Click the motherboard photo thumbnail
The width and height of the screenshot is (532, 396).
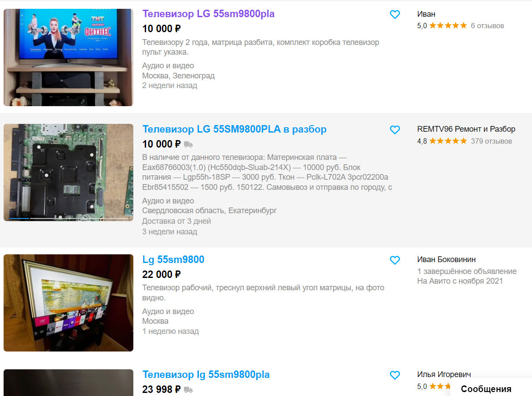point(68,172)
